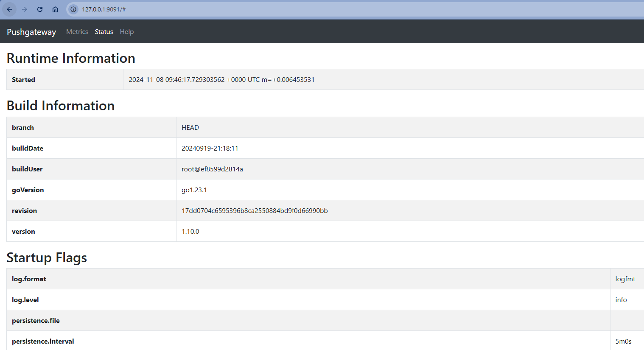Open the Help menu item
This screenshot has width=644, height=350.
(126, 32)
